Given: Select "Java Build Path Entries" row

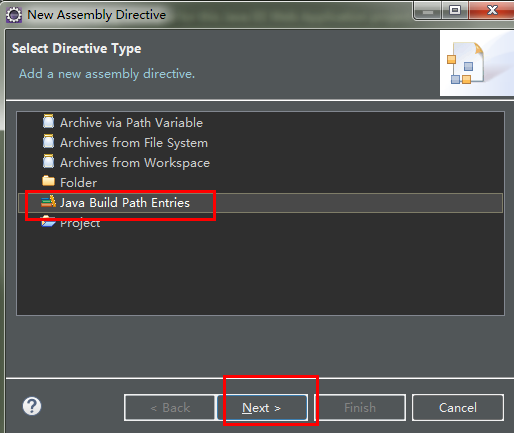Looking at the screenshot, I should coord(260,203).
